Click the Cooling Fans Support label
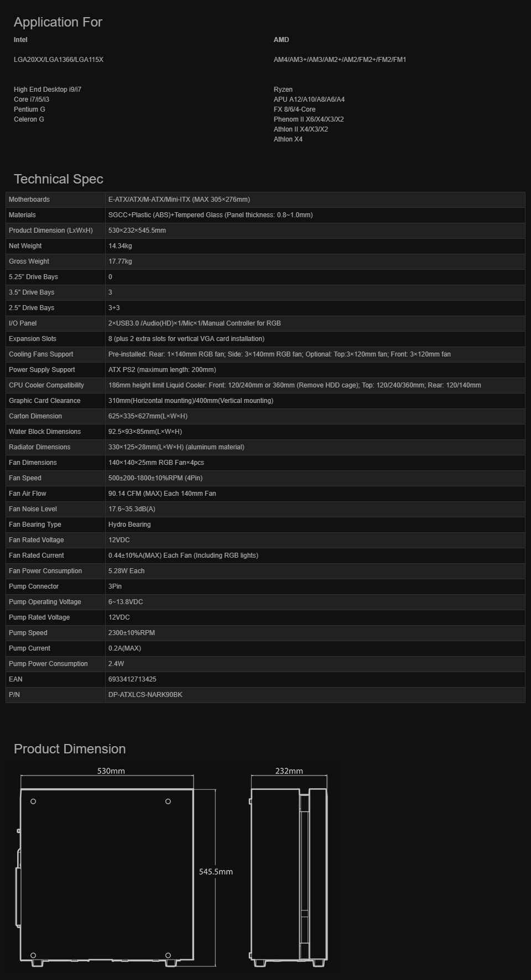531x980 pixels. click(x=41, y=354)
